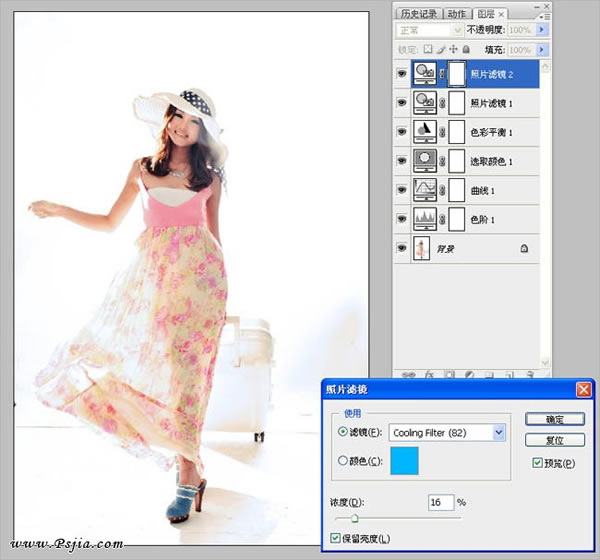Click the Curves 1 adjustment icon
600x560 pixels.
(x=425, y=190)
